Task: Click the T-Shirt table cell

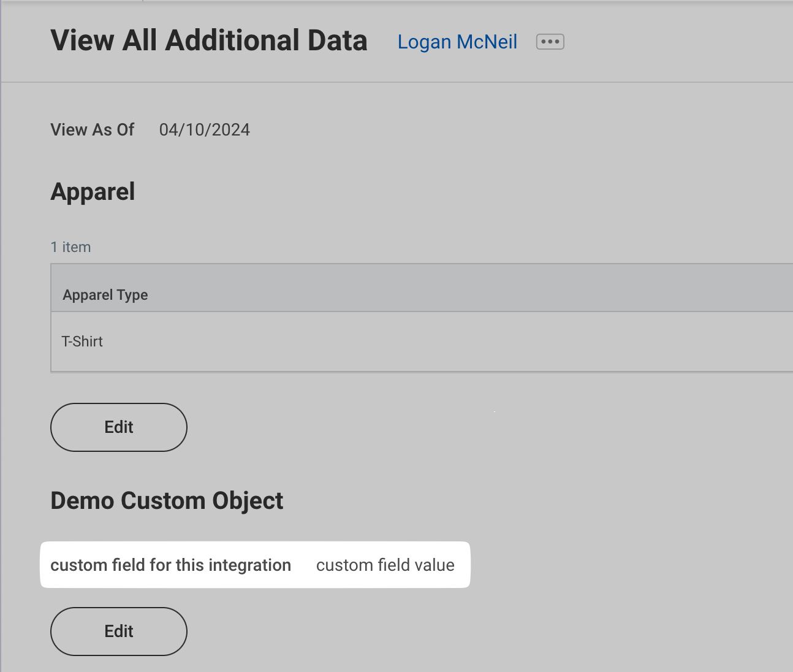Action: point(82,342)
